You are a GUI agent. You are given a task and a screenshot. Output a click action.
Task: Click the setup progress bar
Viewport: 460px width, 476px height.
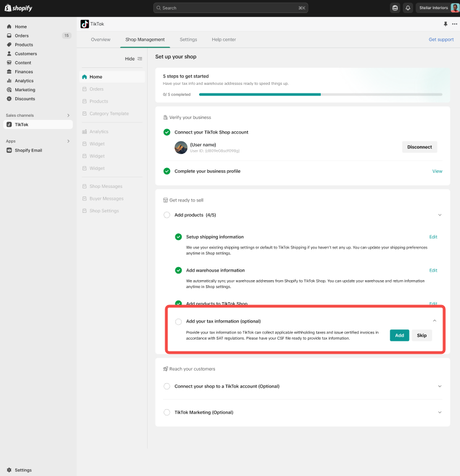point(320,95)
